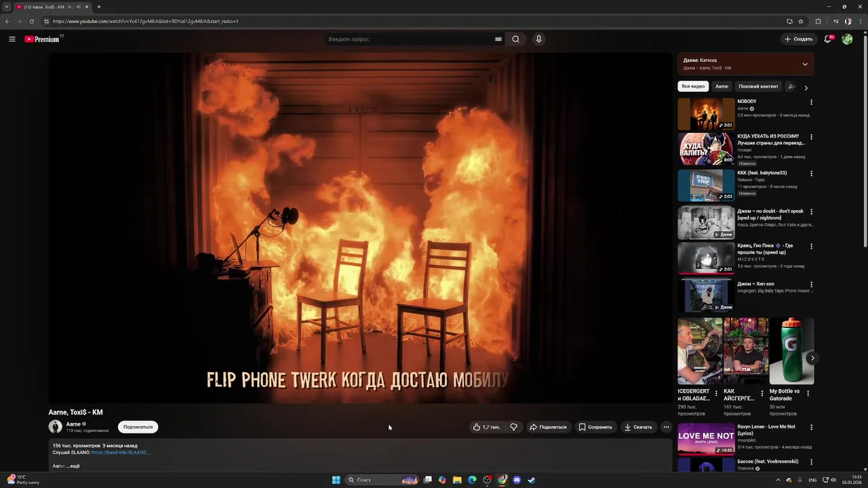The width and height of the screenshot is (868, 488).
Task: Start voice search with microphone icon
Action: pos(538,39)
